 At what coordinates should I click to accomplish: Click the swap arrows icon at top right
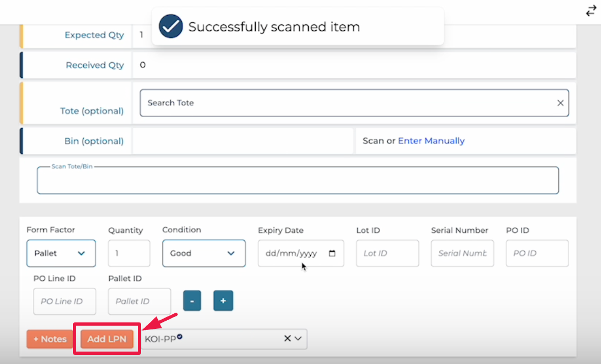click(x=591, y=11)
